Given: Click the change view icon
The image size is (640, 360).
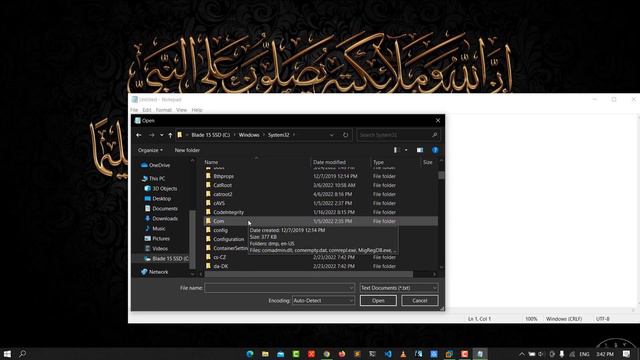Looking at the screenshot, I should [395, 150].
